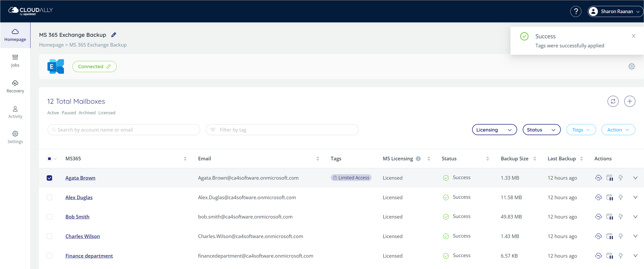Viewport: 644px width, 269px height.
Task: Filter mailboxes by Paused
Action: point(69,113)
